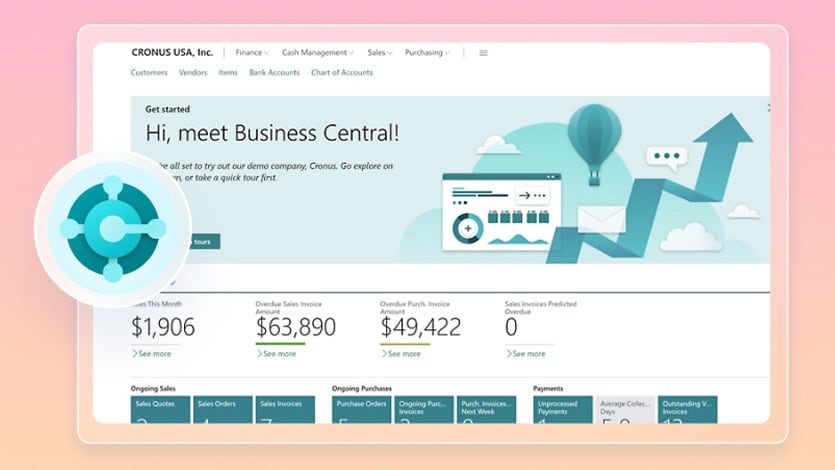Expand the Cash Management menu

(317, 53)
